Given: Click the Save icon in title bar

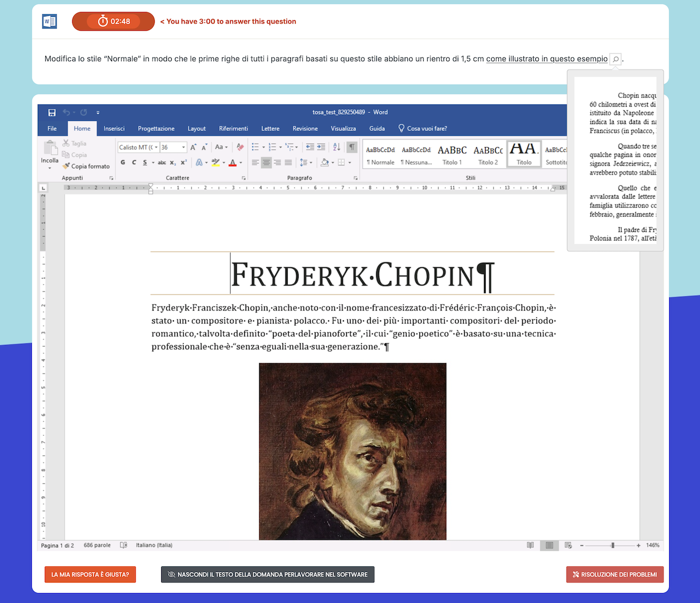Looking at the screenshot, I should pyautogui.click(x=52, y=113).
